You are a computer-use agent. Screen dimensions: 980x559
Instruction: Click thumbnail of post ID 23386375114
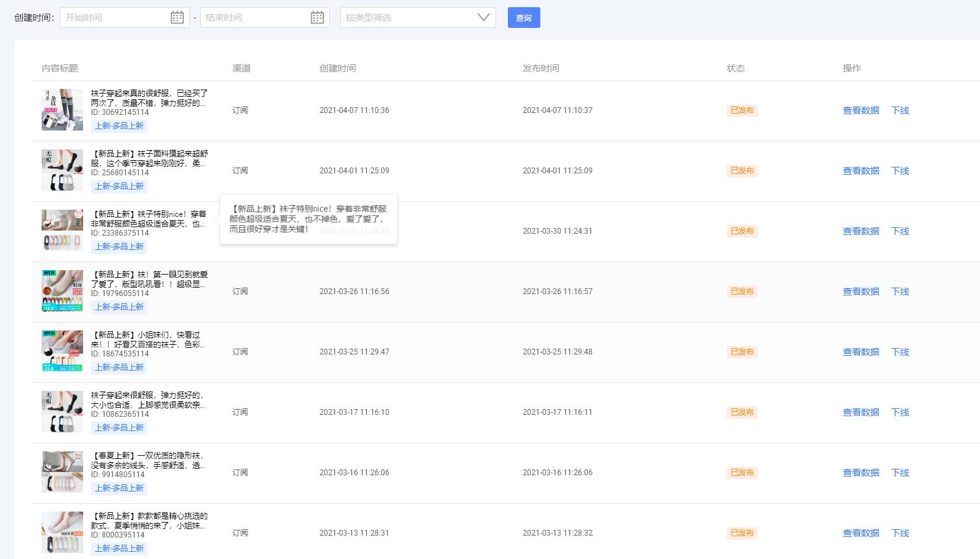[x=62, y=230]
